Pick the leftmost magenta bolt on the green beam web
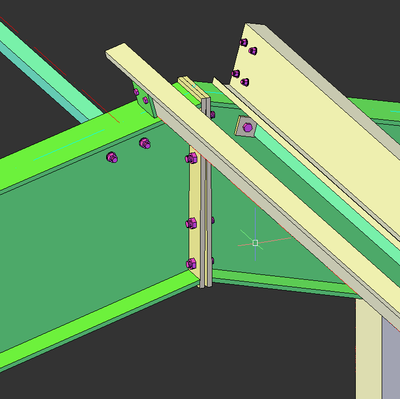400x399 pixels. 112,157
